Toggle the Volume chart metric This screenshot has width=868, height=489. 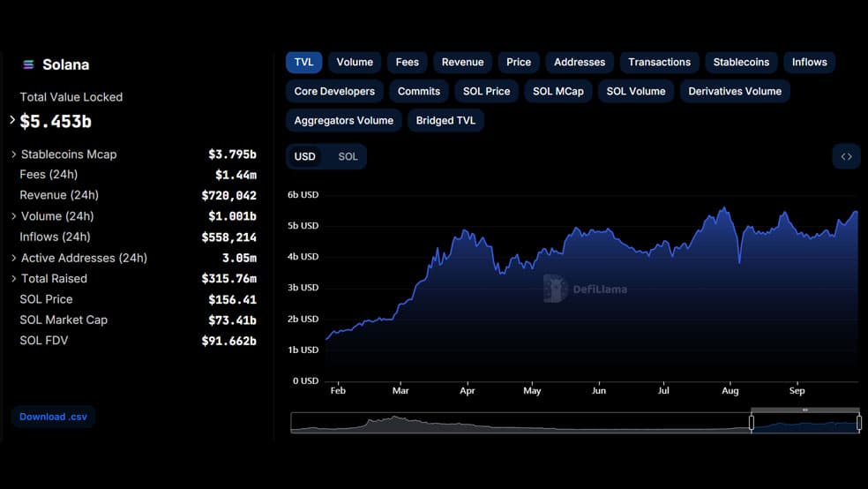tap(355, 62)
